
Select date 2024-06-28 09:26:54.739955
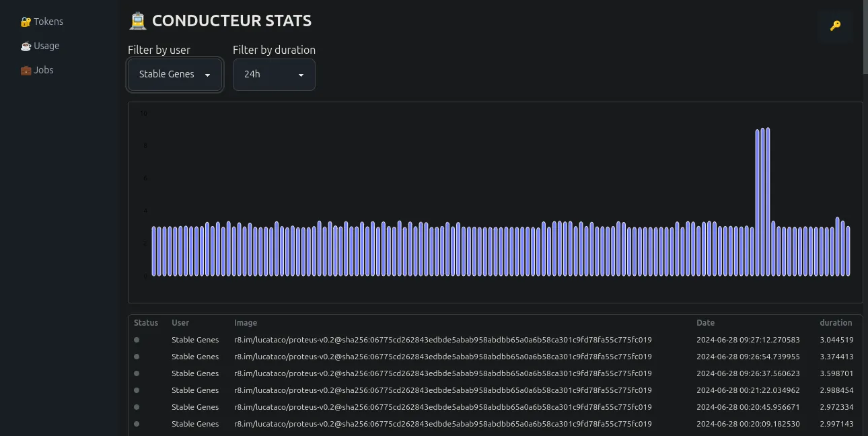(x=748, y=357)
